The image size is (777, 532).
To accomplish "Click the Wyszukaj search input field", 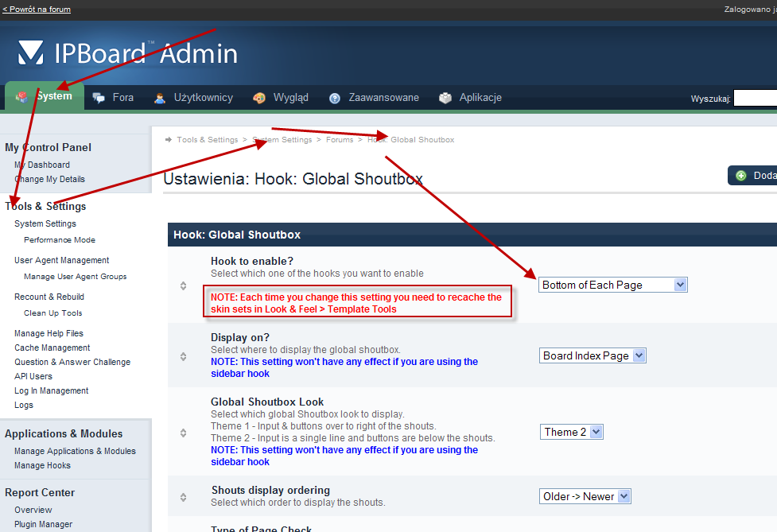I will point(755,99).
